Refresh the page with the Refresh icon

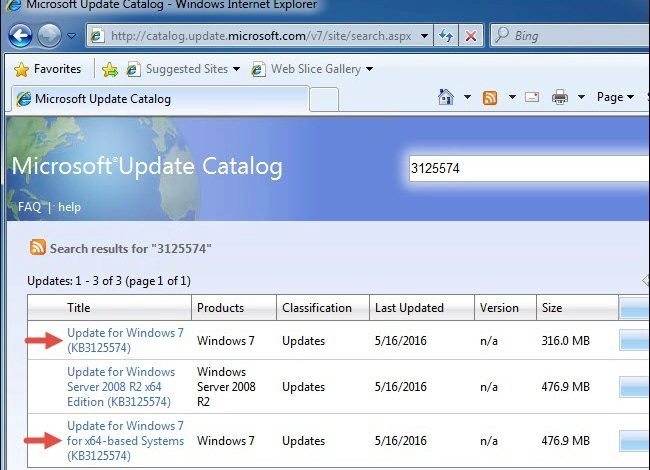click(446, 36)
